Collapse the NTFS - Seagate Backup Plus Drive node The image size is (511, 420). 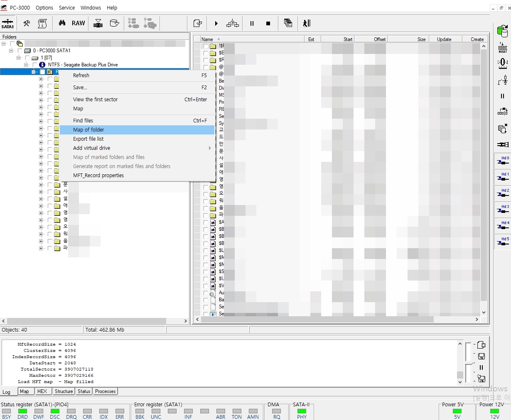click(x=26, y=65)
